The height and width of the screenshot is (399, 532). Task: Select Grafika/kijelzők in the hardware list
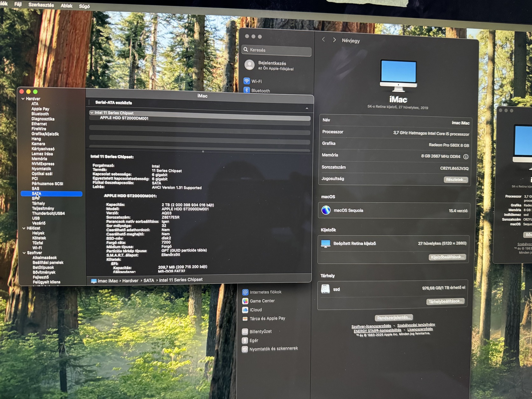tap(45, 134)
